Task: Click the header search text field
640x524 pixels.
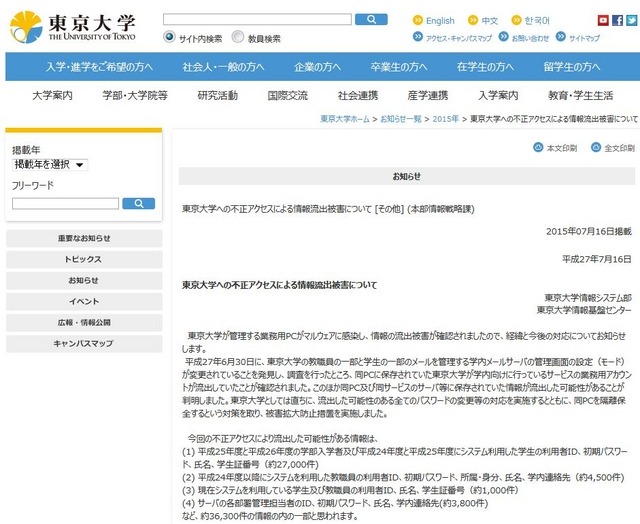Action: [257, 19]
